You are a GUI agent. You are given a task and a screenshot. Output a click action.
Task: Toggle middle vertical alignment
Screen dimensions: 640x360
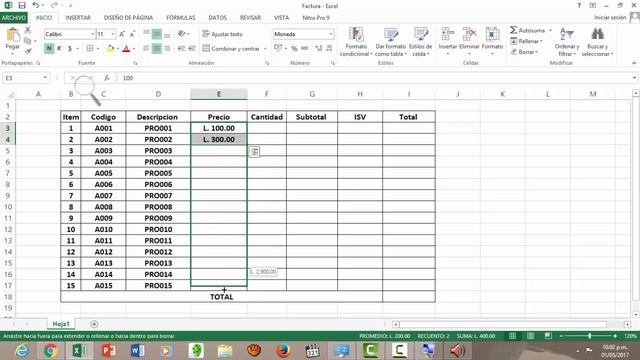pyautogui.click(x=156, y=34)
